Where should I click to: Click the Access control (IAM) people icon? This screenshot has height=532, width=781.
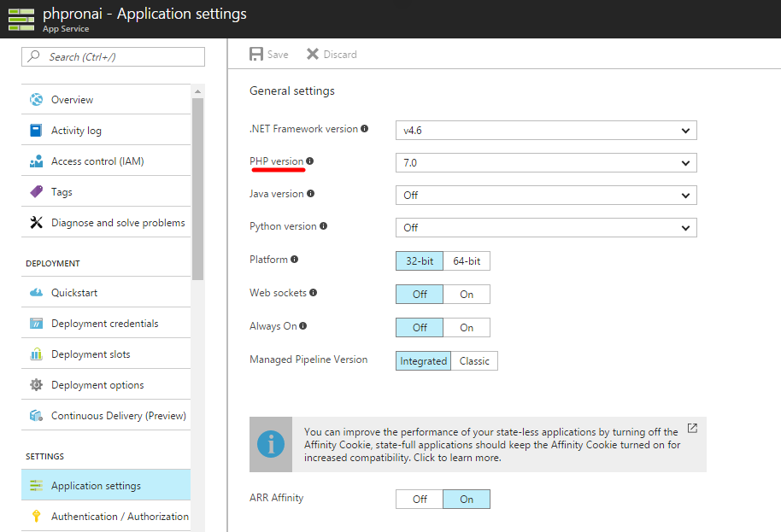pos(37,161)
